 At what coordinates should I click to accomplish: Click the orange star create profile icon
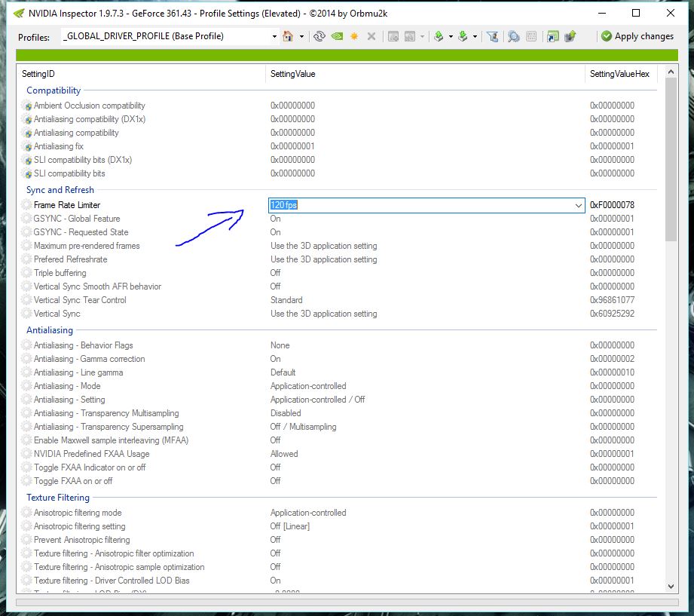[354, 36]
